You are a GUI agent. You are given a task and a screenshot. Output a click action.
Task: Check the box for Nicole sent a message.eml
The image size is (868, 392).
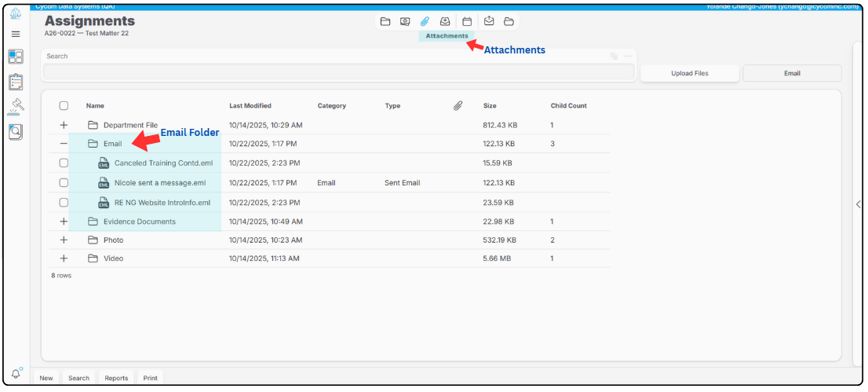coord(64,182)
